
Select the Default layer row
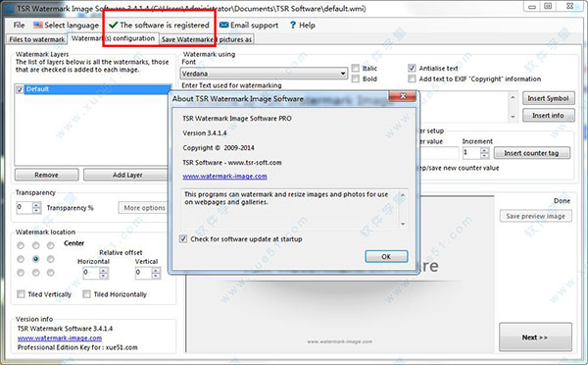(x=93, y=89)
